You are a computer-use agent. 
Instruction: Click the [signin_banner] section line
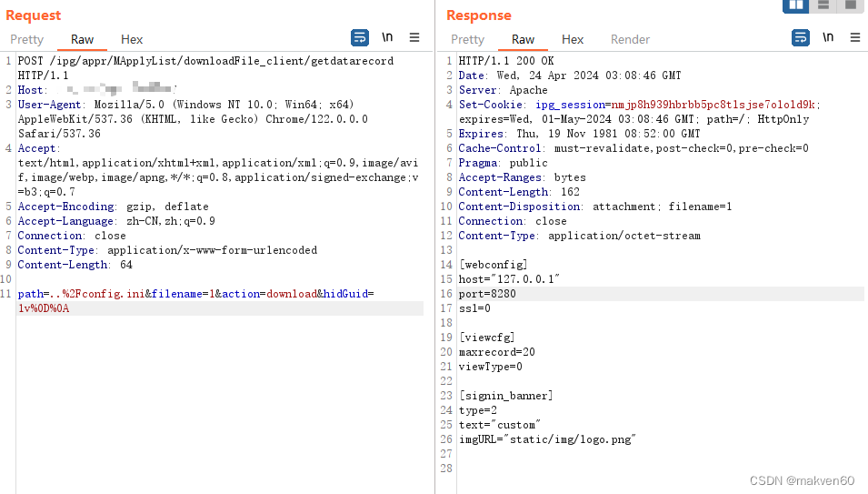(506, 396)
